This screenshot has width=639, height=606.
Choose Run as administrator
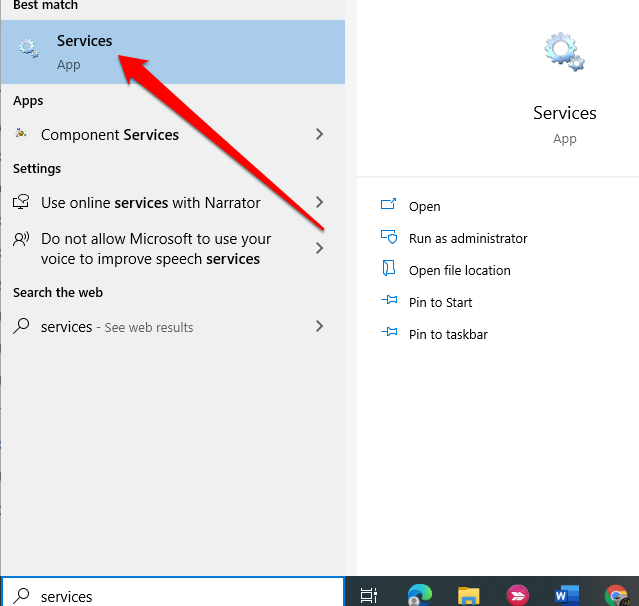point(467,238)
